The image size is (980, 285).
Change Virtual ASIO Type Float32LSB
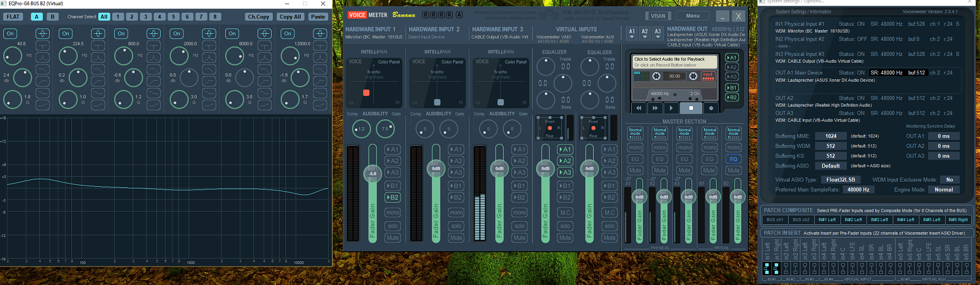tap(840, 179)
